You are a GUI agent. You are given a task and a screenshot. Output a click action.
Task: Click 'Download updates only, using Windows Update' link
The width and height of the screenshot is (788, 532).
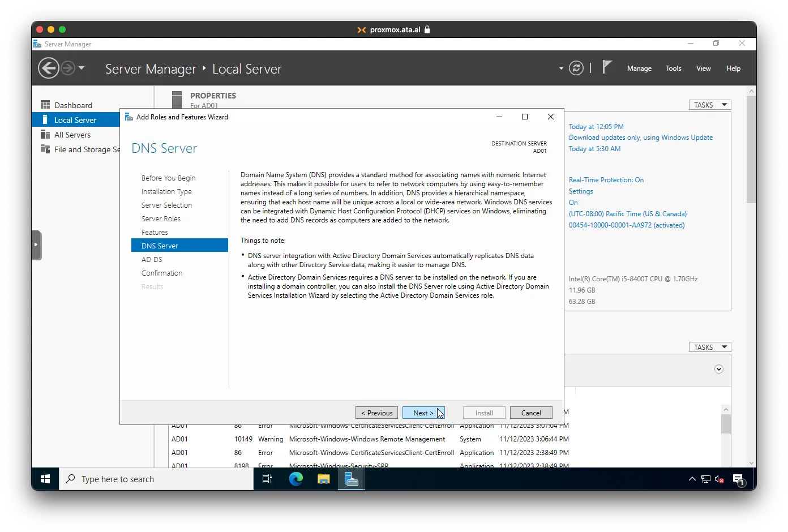tap(641, 138)
